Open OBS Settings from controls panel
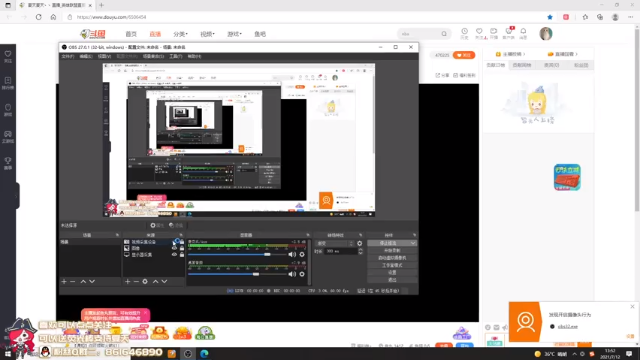This screenshot has height=360, width=640. [392, 273]
